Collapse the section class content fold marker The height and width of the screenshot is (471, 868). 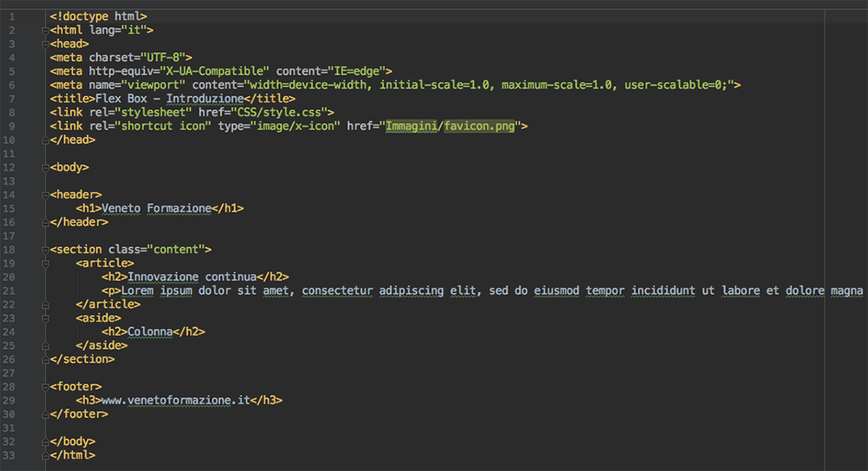point(45,250)
